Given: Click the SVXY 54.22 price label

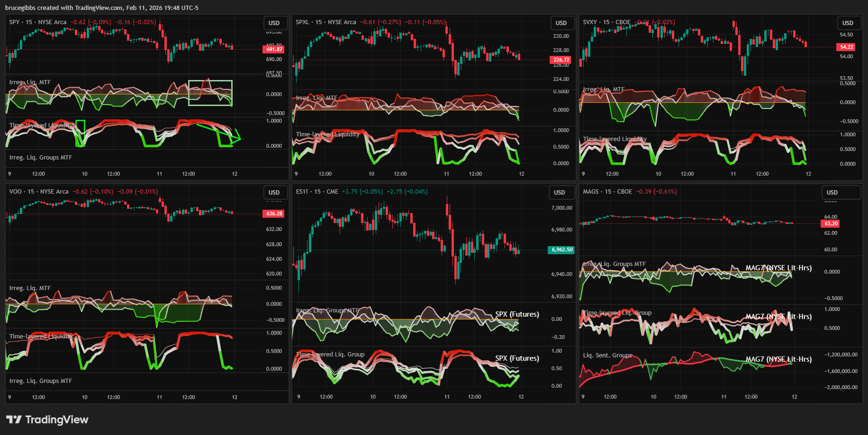Looking at the screenshot, I should [x=846, y=47].
